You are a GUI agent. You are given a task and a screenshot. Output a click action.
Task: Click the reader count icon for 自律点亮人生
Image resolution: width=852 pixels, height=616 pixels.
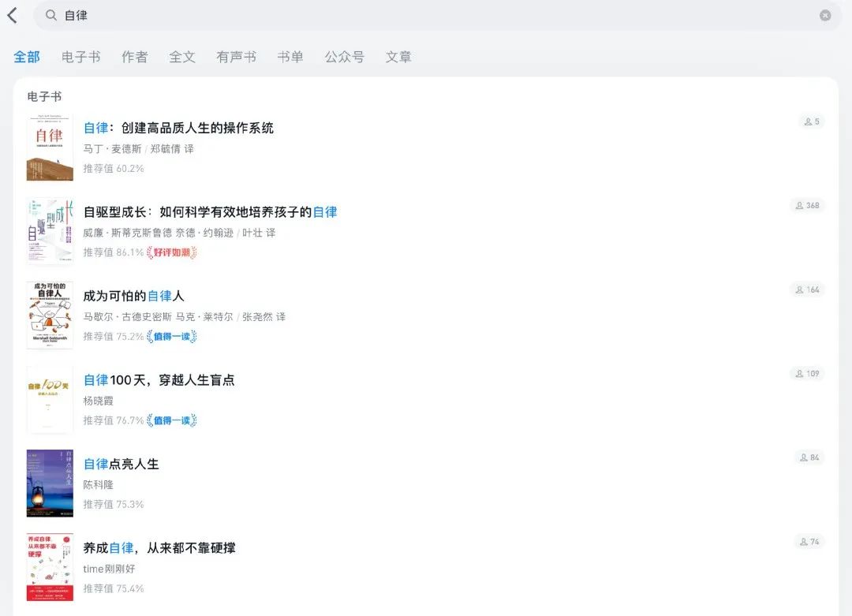click(x=804, y=457)
